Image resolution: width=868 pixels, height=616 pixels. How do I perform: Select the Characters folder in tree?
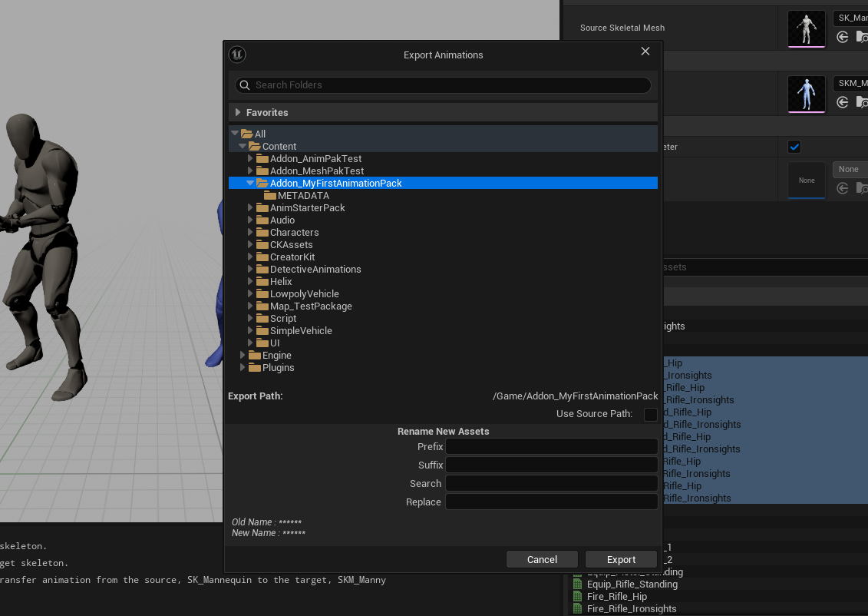294,233
